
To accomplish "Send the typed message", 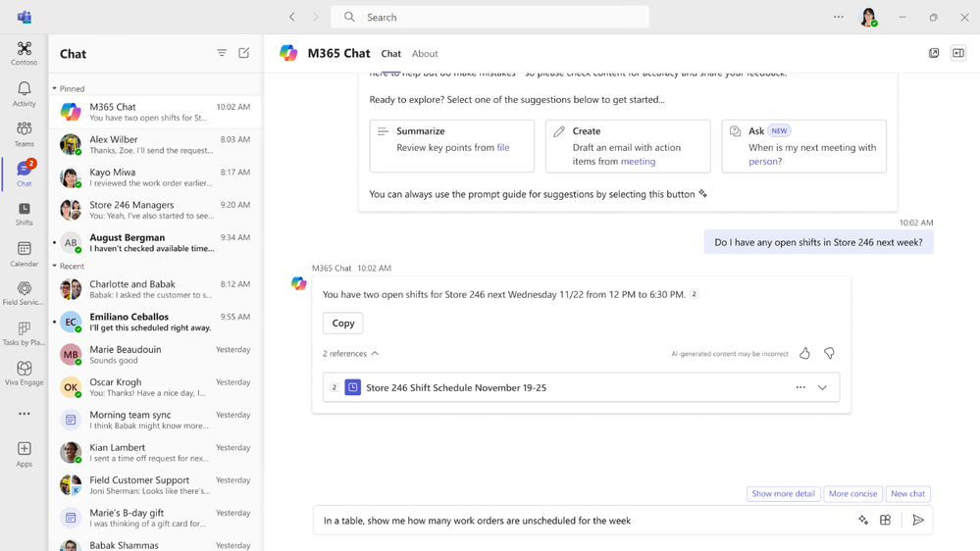I will pos(918,520).
